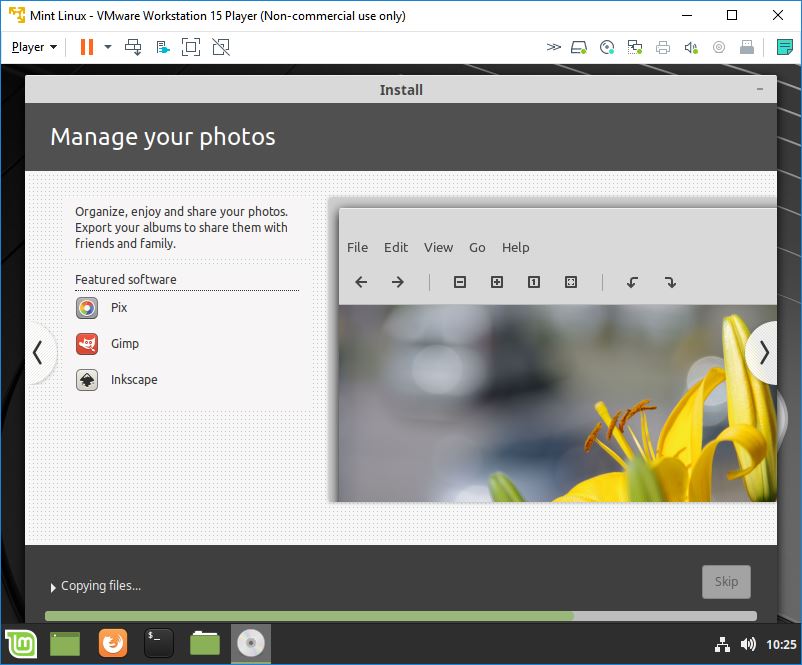
Task: Click the show desktop taskbar icon
Action: (65, 644)
